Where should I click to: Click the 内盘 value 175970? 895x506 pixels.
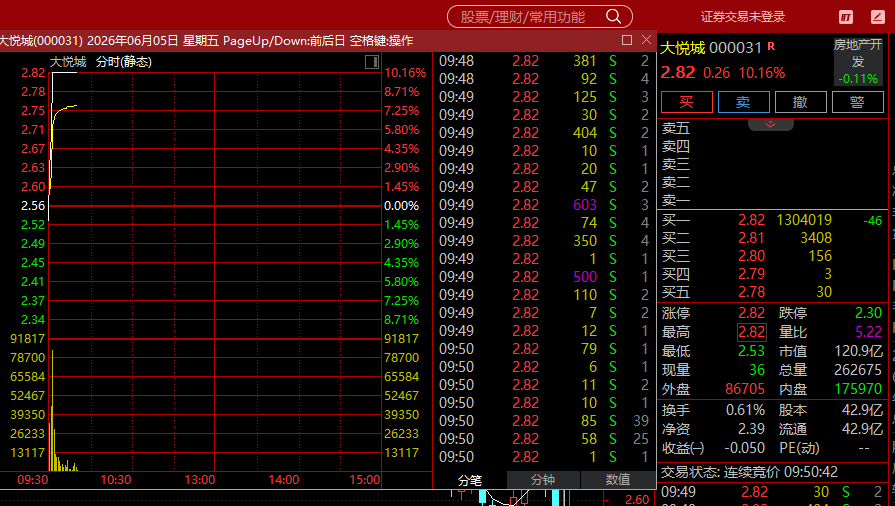click(858, 389)
